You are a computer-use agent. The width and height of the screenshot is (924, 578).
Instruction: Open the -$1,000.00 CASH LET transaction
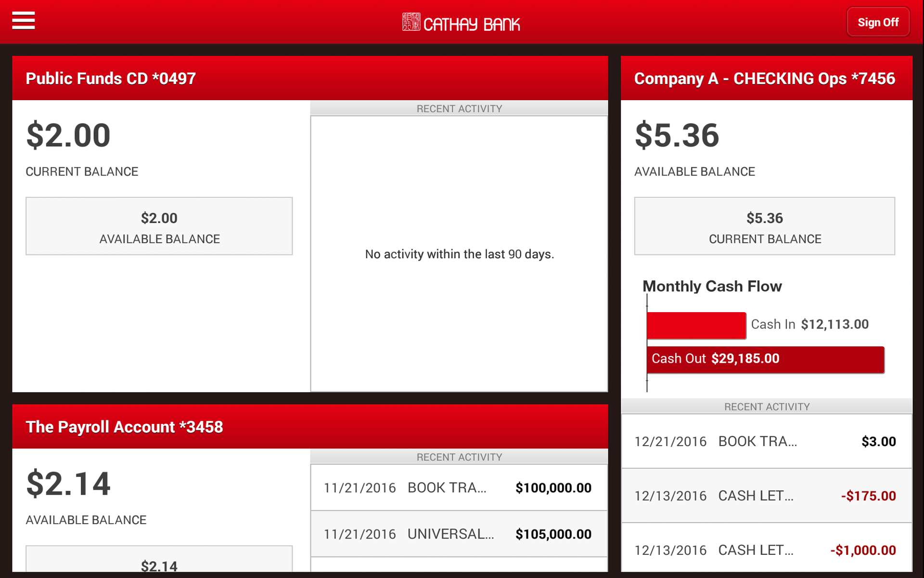766,550
